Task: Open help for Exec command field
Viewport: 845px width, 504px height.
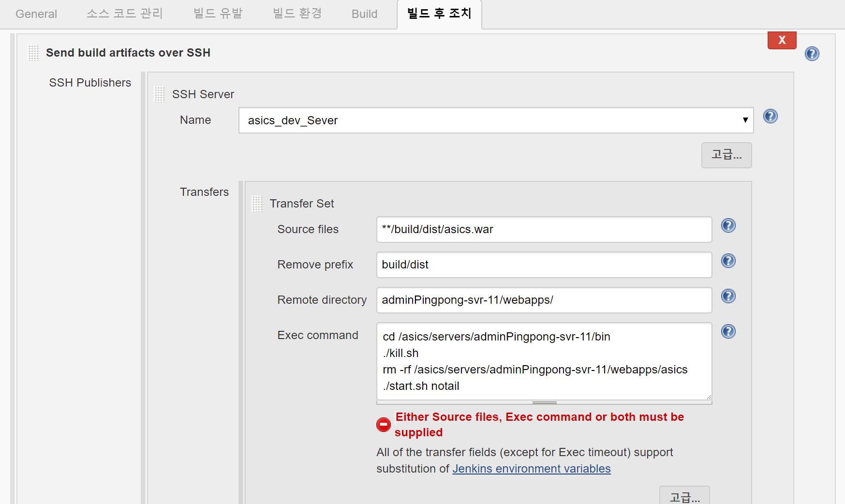Action: pos(728,331)
